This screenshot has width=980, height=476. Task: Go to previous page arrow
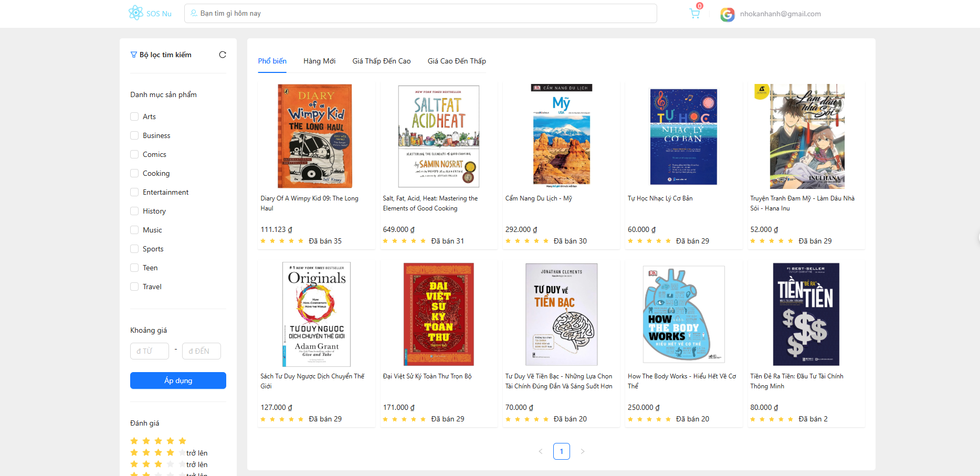(541, 451)
